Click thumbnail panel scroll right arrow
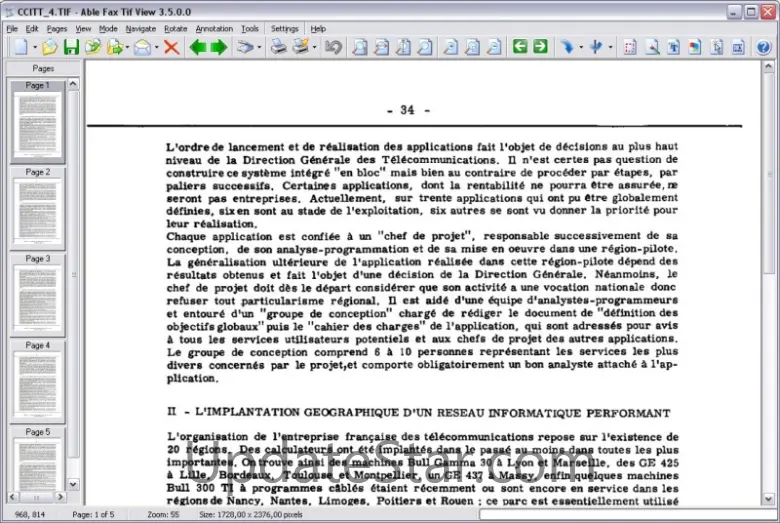 (60, 497)
